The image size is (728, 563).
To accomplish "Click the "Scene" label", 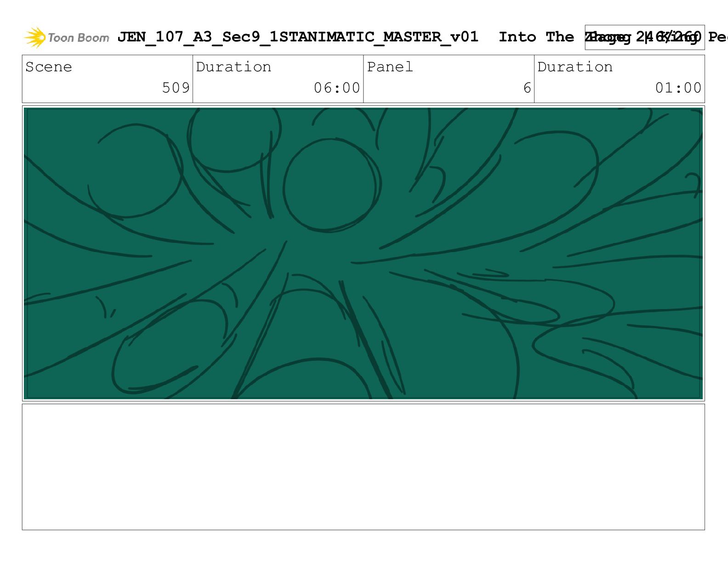I will pos(49,67).
